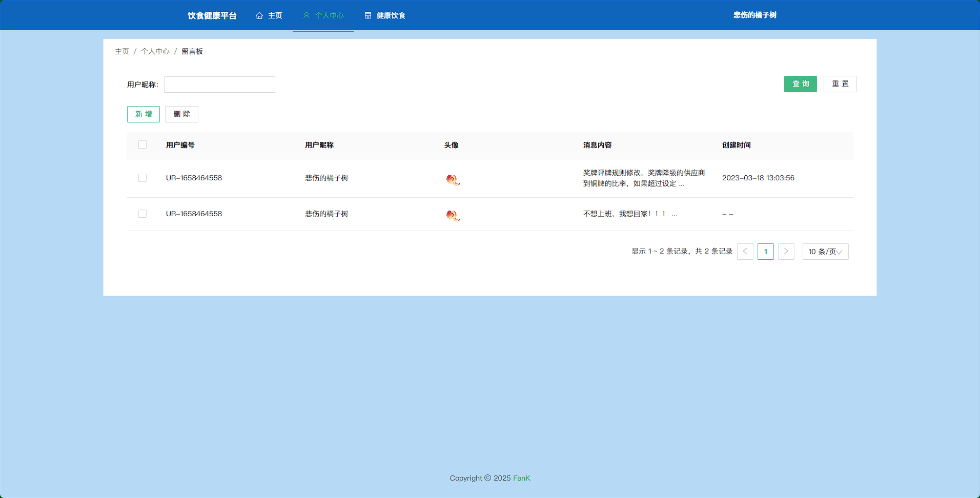Image resolution: width=980 pixels, height=498 pixels.
Task: Click the 新增 add button
Action: [x=144, y=114]
